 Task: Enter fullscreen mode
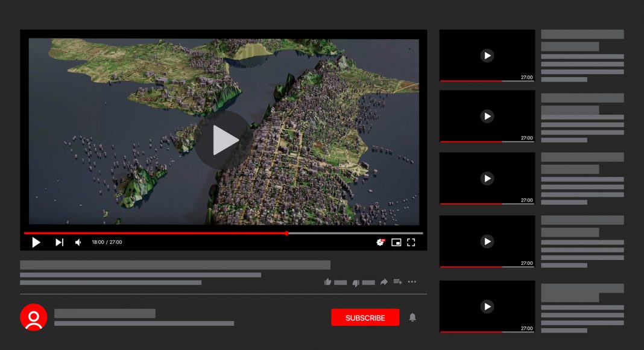[411, 243]
